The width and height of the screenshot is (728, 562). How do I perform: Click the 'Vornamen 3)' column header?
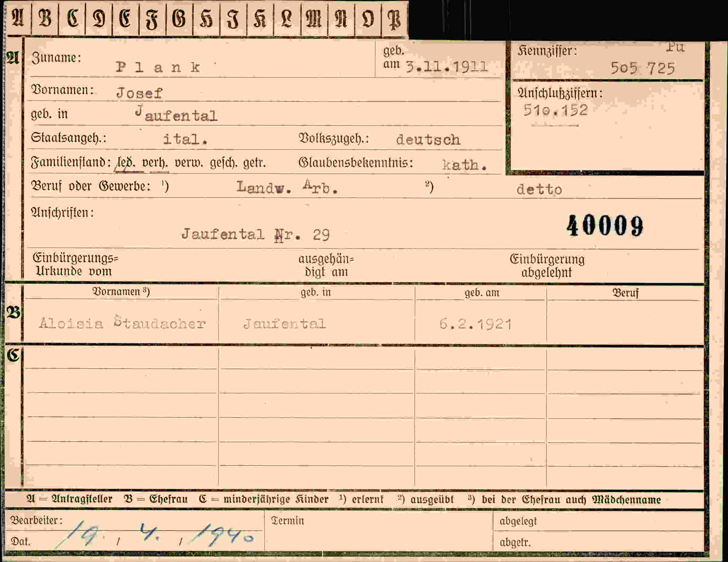(x=121, y=291)
